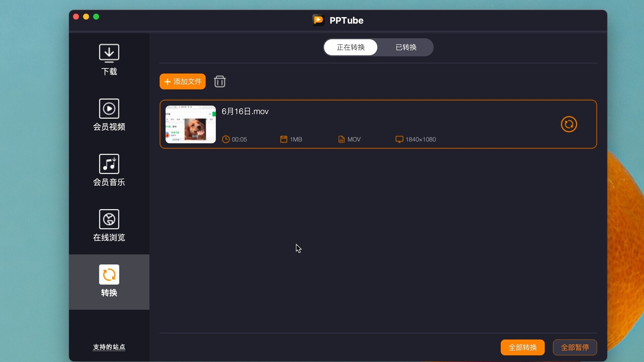Switch to the 正在转换 tab
Viewport: 644px width, 362px height.
pyautogui.click(x=351, y=47)
